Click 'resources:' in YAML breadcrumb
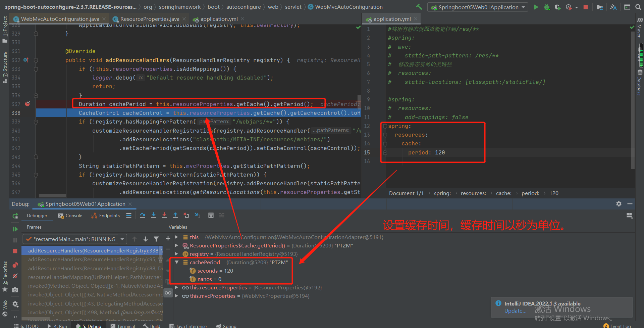This screenshot has width=644, height=328. pyautogui.click(x=473, y=193)
